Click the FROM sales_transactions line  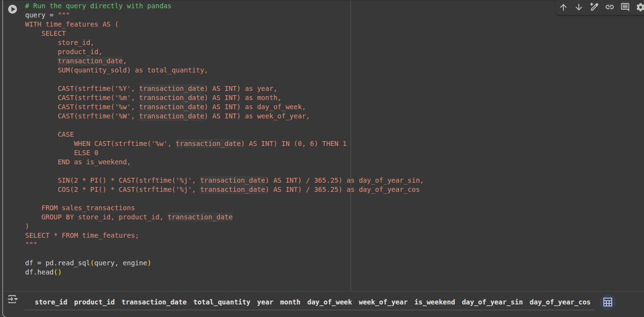88,208
